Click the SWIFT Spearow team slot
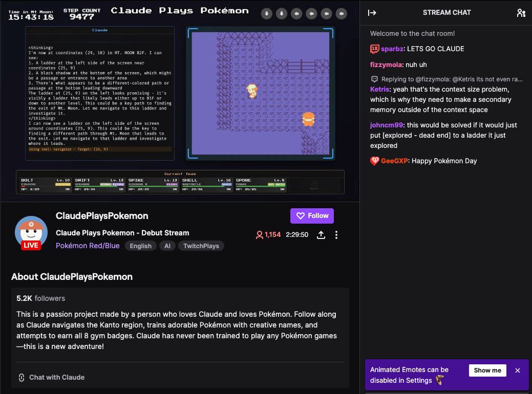532x394 pixels. [x=99, y=185]
